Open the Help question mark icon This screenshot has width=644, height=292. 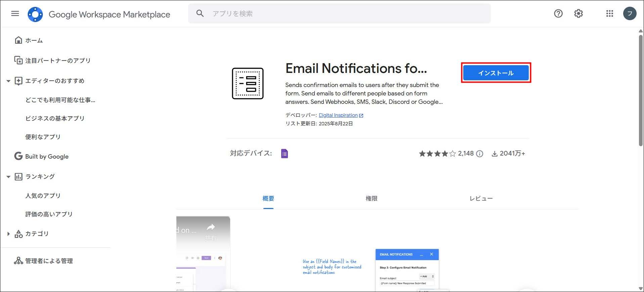click(558, 14)
